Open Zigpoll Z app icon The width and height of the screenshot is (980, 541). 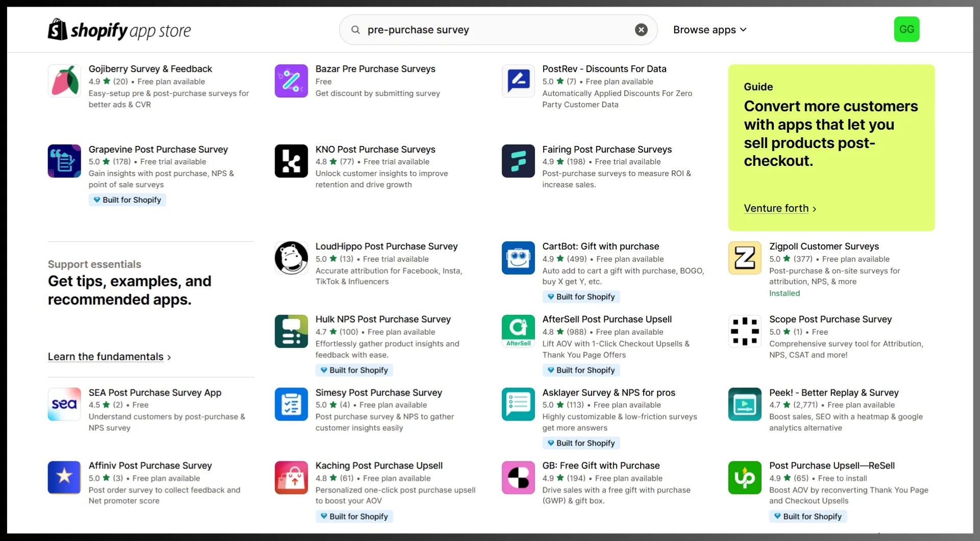pos(745,258)
